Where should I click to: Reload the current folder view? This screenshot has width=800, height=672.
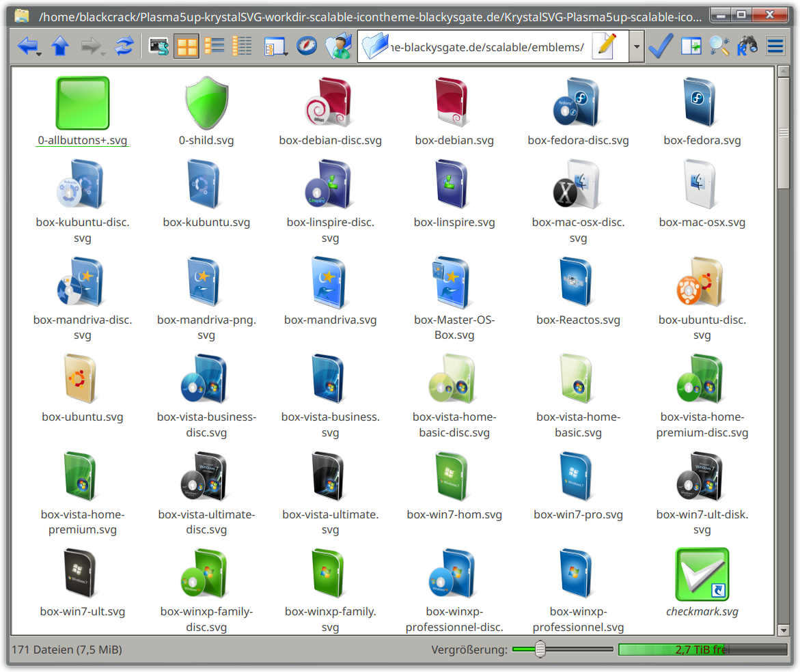[124, 46]
